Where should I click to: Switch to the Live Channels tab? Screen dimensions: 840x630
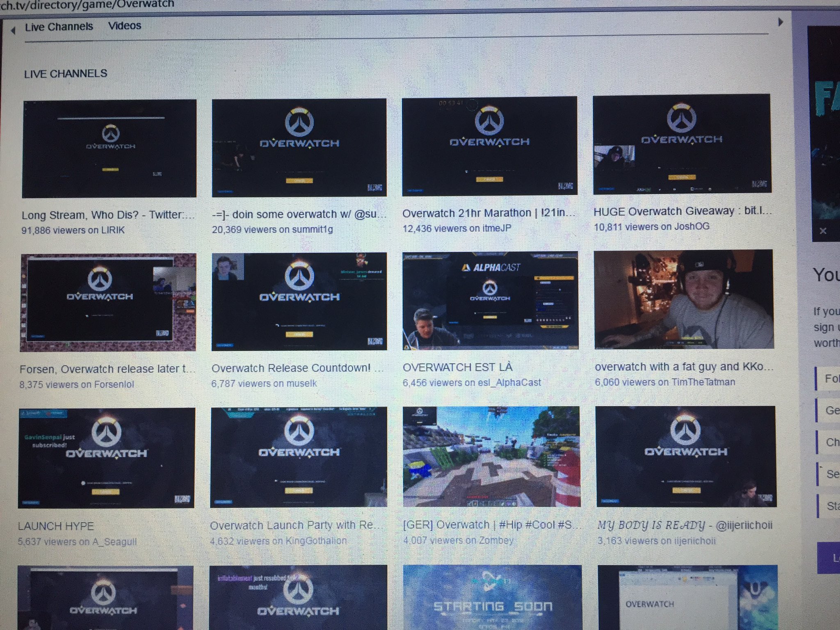tap(59, 27)
